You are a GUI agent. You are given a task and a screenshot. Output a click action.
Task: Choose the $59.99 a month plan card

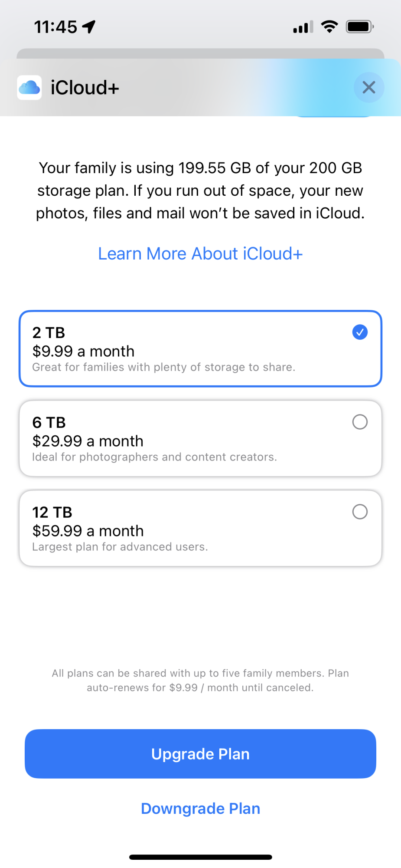click(x=200, y=528)
